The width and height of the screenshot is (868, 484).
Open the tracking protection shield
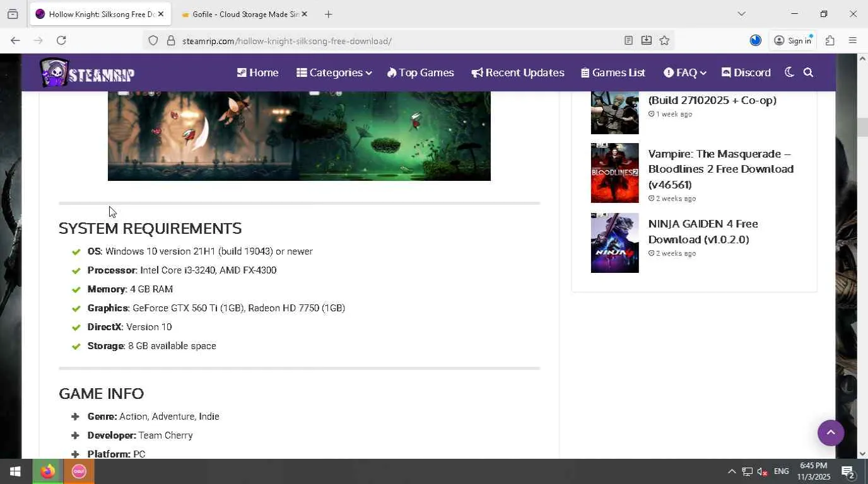(x=153, y=41)
